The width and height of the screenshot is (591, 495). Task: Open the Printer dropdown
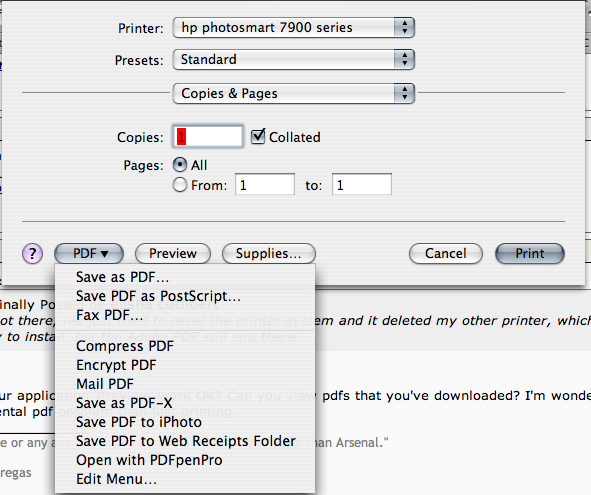(294, 28)
